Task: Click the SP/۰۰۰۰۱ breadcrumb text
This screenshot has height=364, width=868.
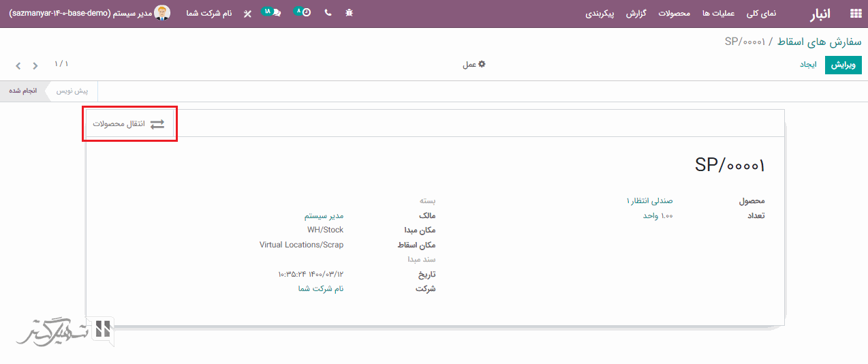Action: [x=745, y=42]
